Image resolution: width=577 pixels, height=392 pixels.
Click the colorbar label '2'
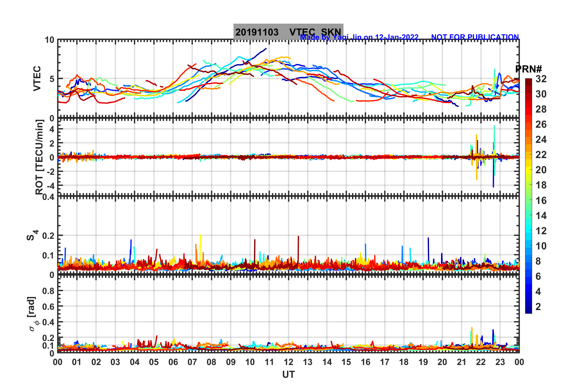click(538, 306)
